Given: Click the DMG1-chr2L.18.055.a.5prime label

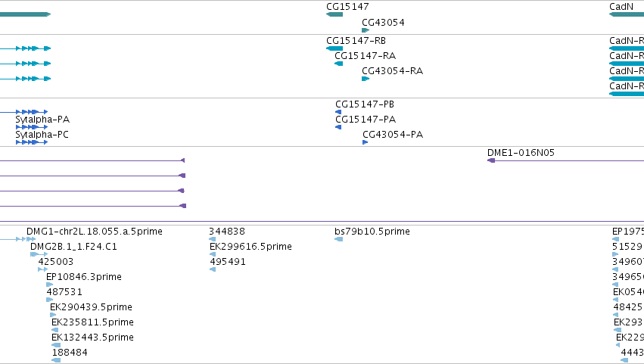Looking at the screenshot, I should click(x=95, y=232).
